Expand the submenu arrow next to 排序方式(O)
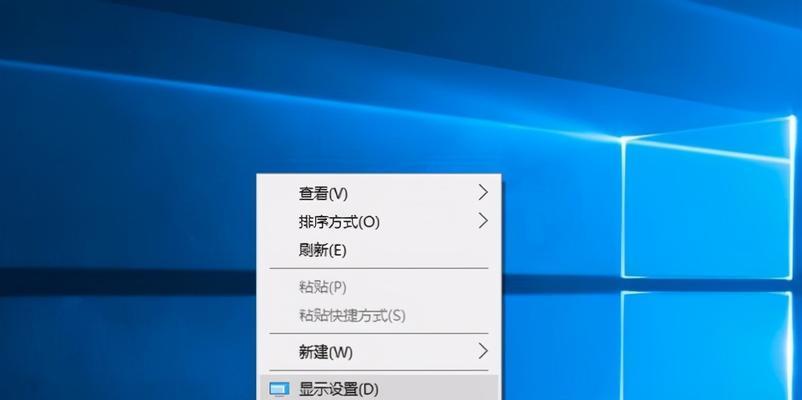This screenshot has width=802, height=400. pyautogui.click(x=483, y=221)
